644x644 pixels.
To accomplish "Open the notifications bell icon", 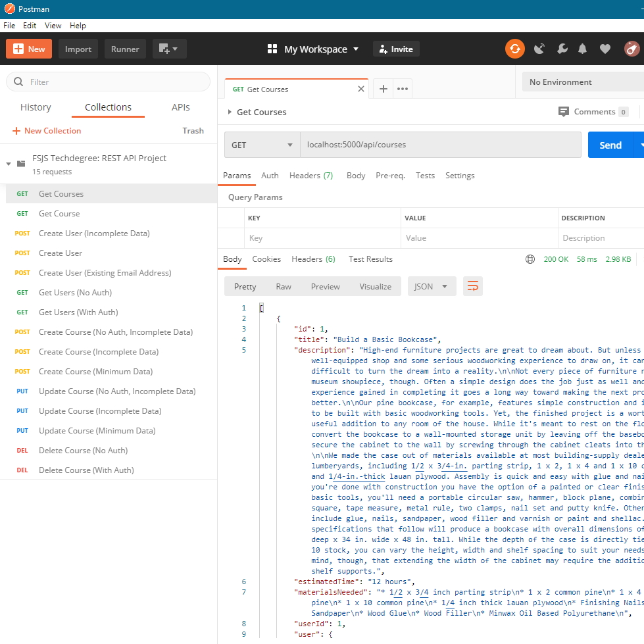I will (582, 49).
